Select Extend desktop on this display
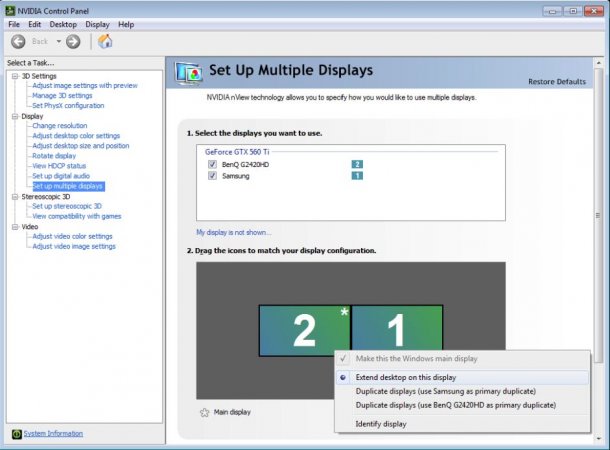 click(462, 377)
